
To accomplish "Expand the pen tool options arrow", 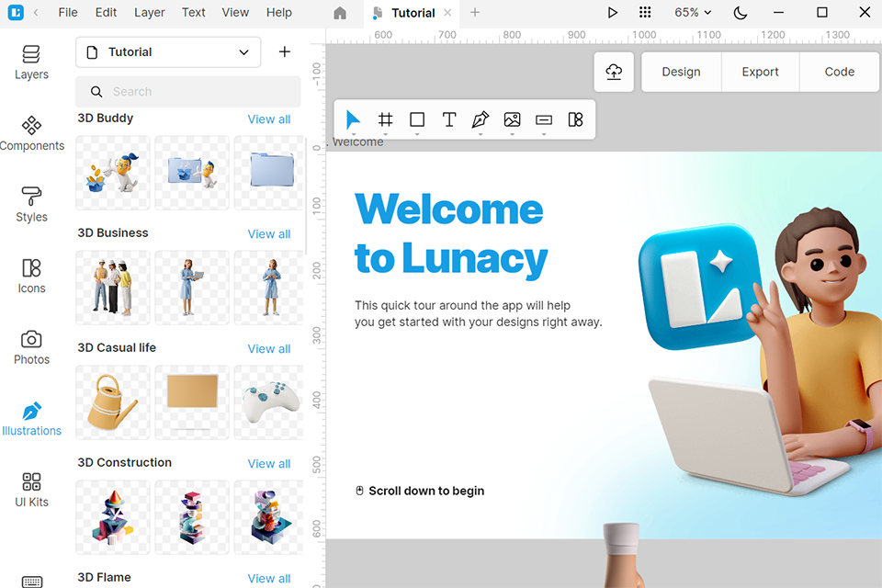I will point(481,134).
